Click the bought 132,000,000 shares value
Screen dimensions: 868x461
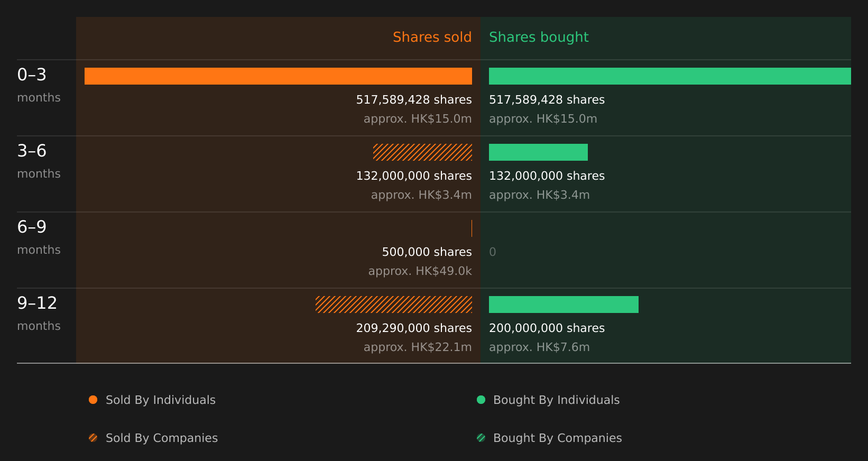pos(547,176)
